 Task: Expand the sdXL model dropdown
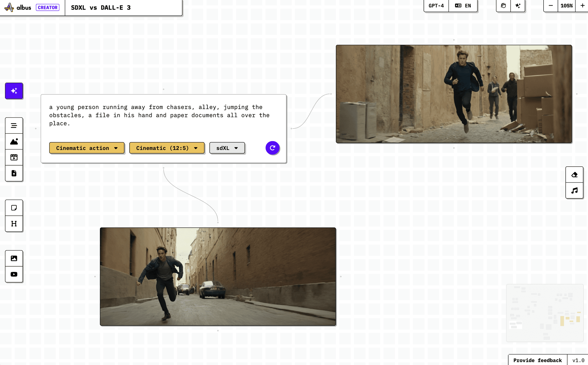pyautogui.click(x=227, y=148)
